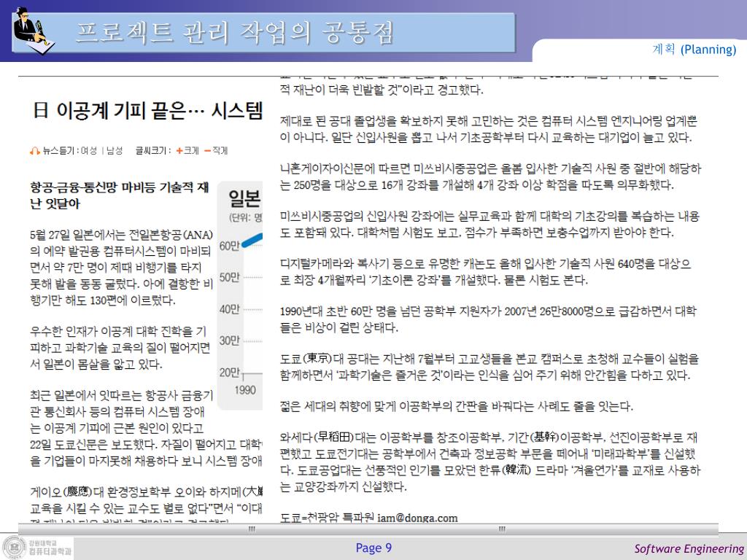
Task: Click the 40만 chart axis label
Action: (229, 309)
